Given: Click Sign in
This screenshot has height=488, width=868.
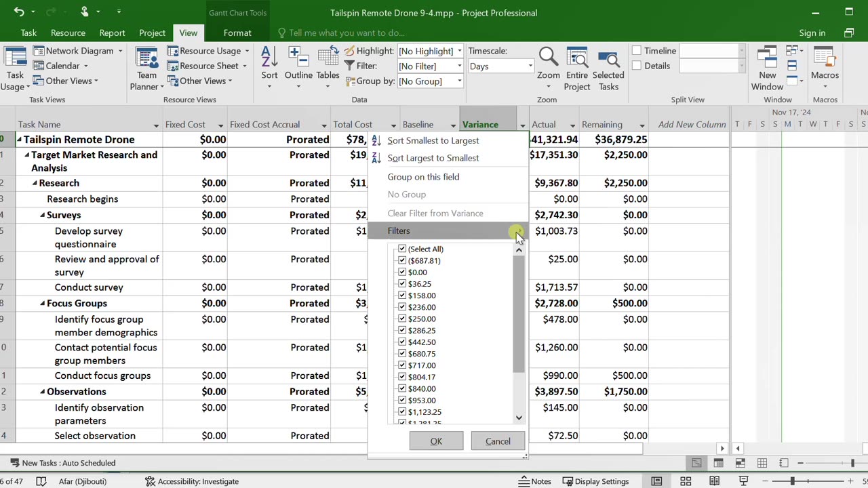Looking at the screenshot, I should [812, 33].
